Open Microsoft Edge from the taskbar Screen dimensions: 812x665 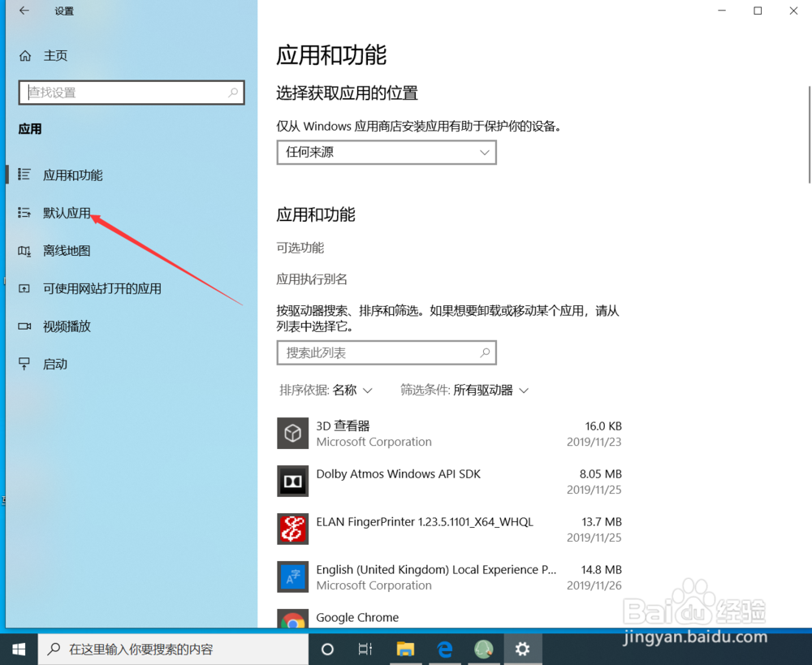coord(445,649)
